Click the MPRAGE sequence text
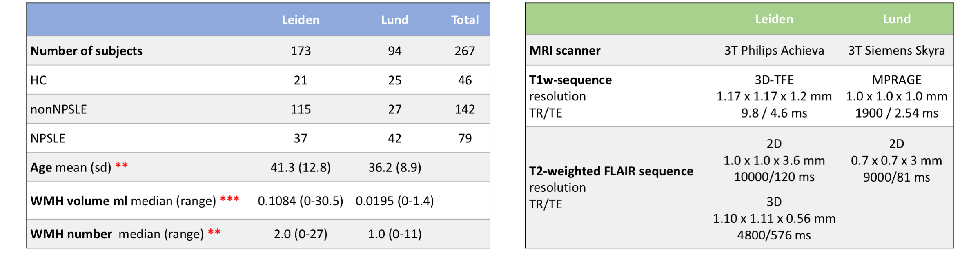 point(896,80)
